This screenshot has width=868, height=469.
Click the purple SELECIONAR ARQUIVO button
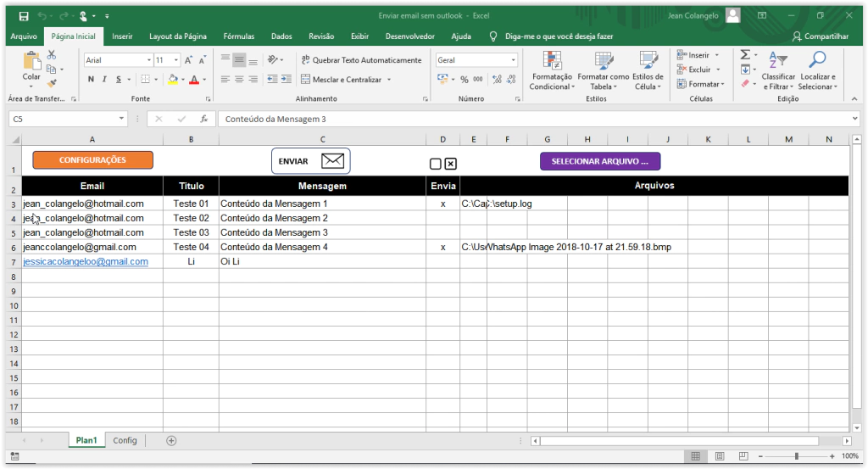599,161
